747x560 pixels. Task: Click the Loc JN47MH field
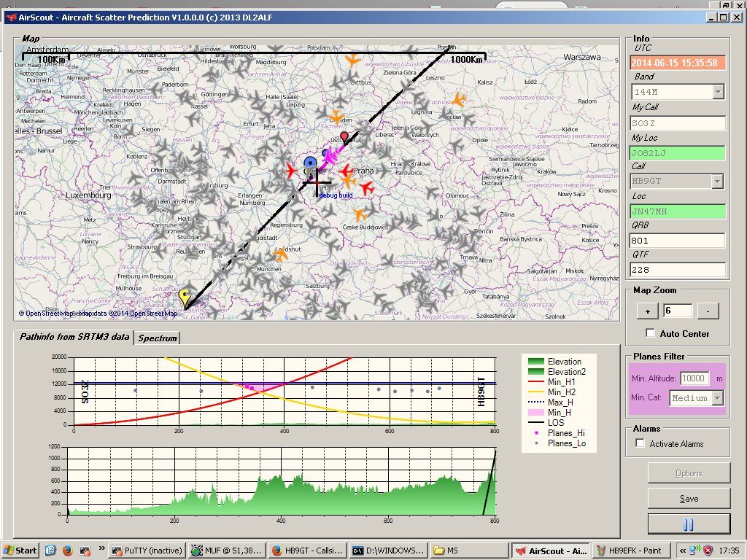click(x=678, y=211)
